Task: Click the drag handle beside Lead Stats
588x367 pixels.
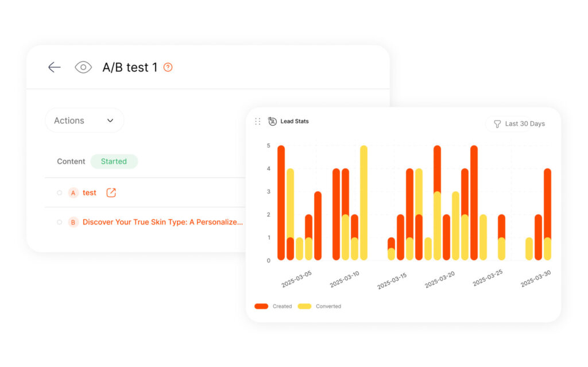Action: point(258,121)
